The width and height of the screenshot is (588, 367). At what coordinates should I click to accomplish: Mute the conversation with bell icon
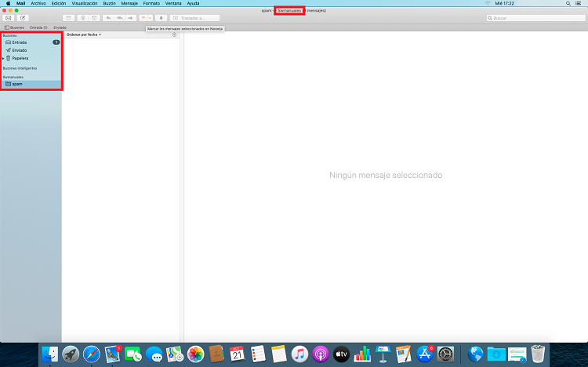tap(162, 18)
